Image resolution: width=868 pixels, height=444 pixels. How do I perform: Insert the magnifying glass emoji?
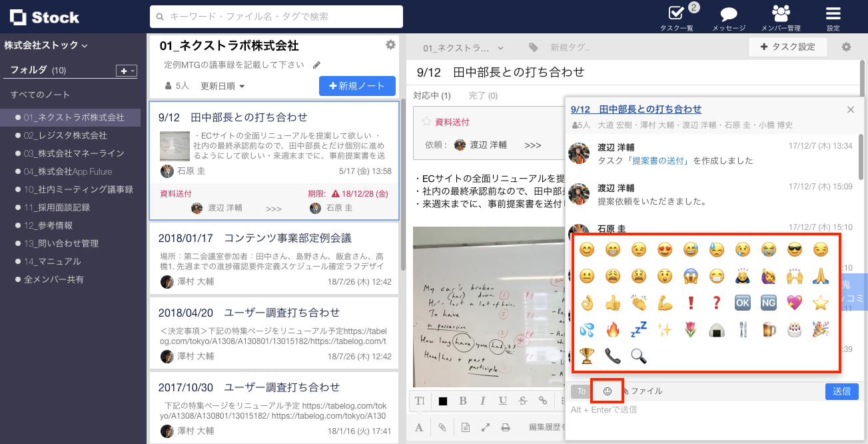tap(639, 356)
